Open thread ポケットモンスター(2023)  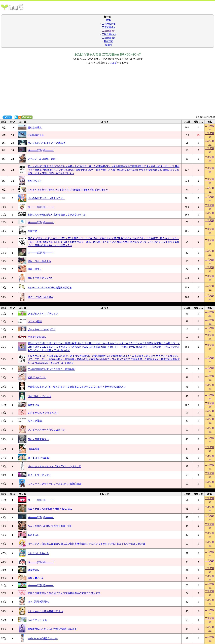(42, 330)
